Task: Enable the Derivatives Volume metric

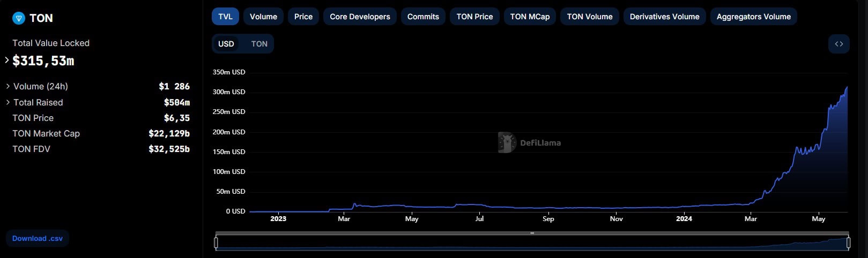Action: point(664,17)
